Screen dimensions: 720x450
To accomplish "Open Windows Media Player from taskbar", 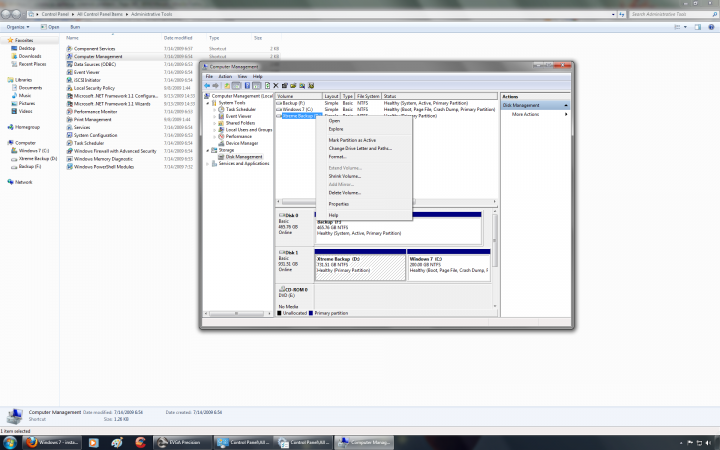I will [x=93, y=443].
